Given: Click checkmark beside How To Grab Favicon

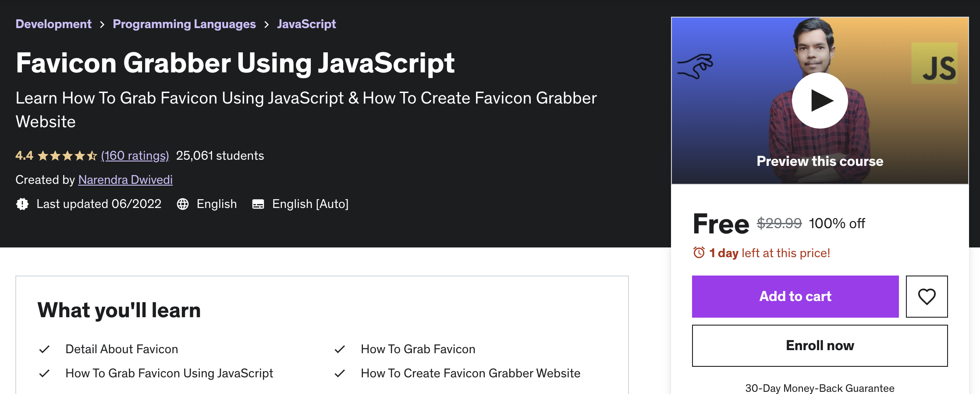Looking at the screenshot, I should coord(340,349).
